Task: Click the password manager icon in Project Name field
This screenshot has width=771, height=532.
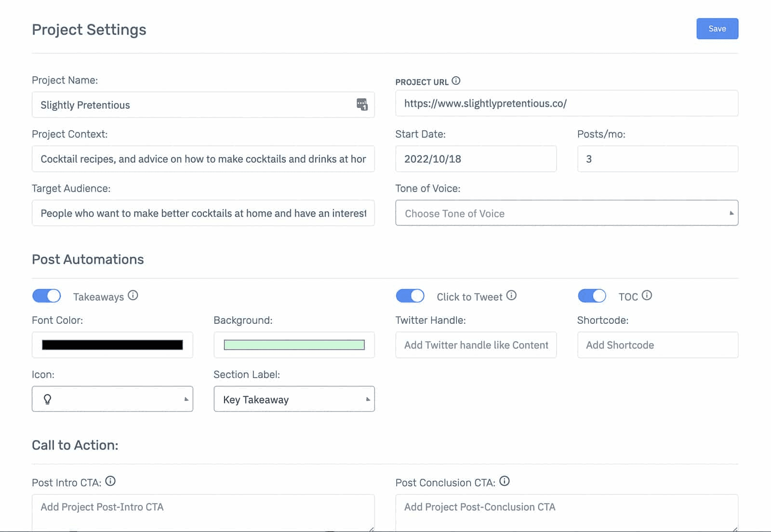Action: pos(362,104)
